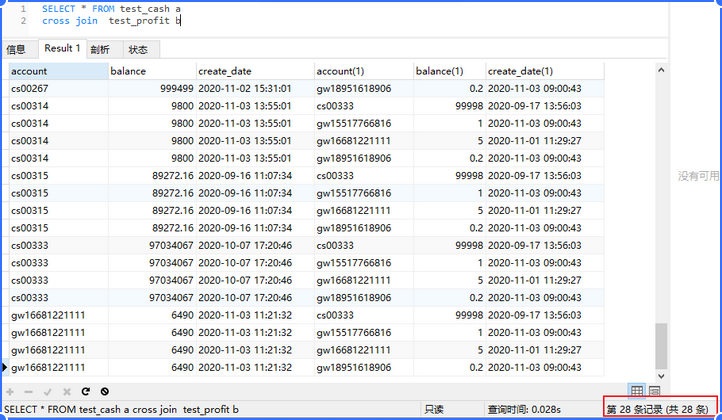Click the delete record minus icon

click(x=29, y=391)
